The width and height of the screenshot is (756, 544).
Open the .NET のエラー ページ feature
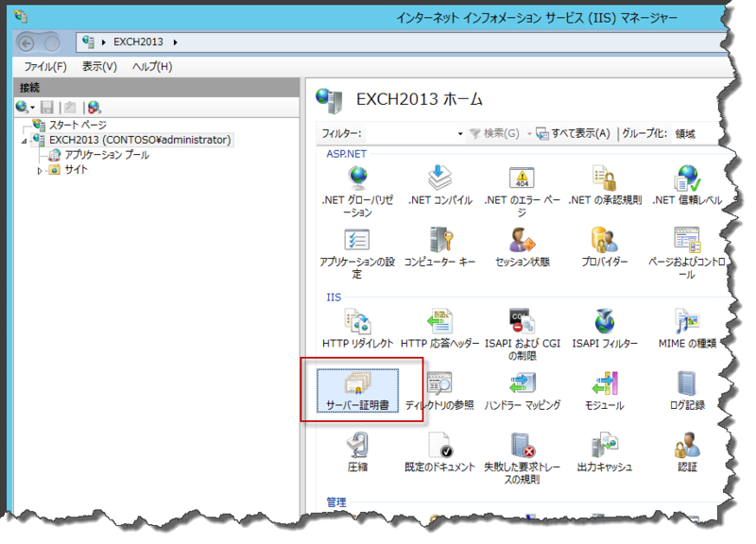coord(523,192)
